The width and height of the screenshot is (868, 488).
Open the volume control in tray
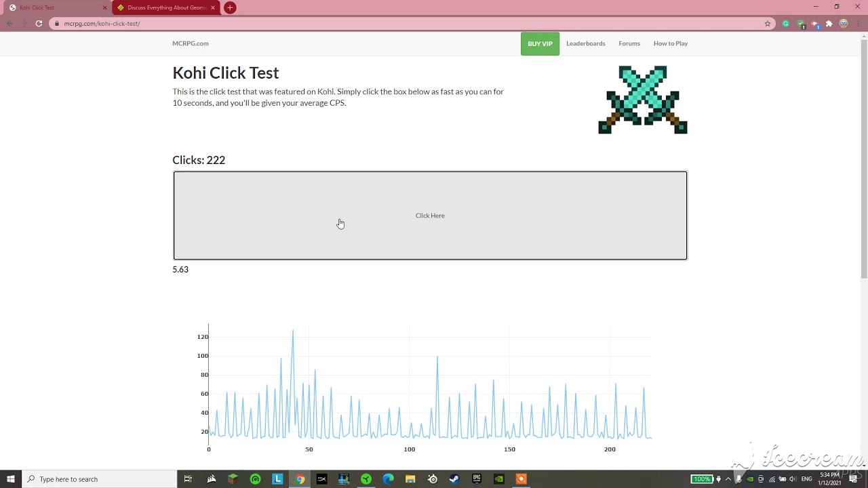point(793,479)
